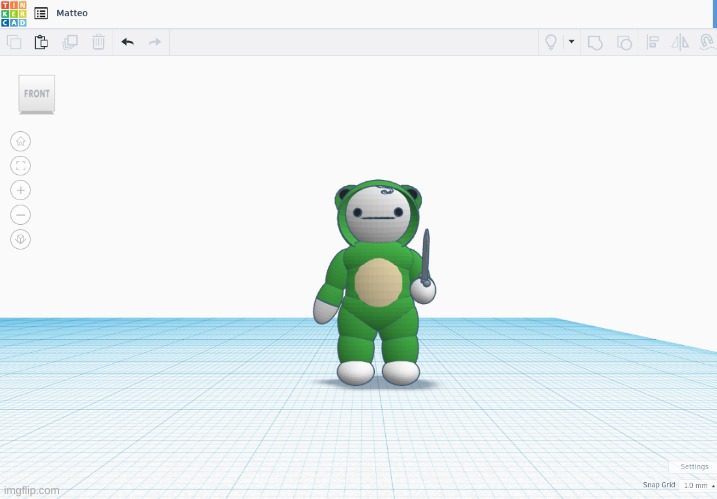Paste with the clipboard icon
Image resolution: width=717 pixels, height=499 pixels.
click(41, 42)
